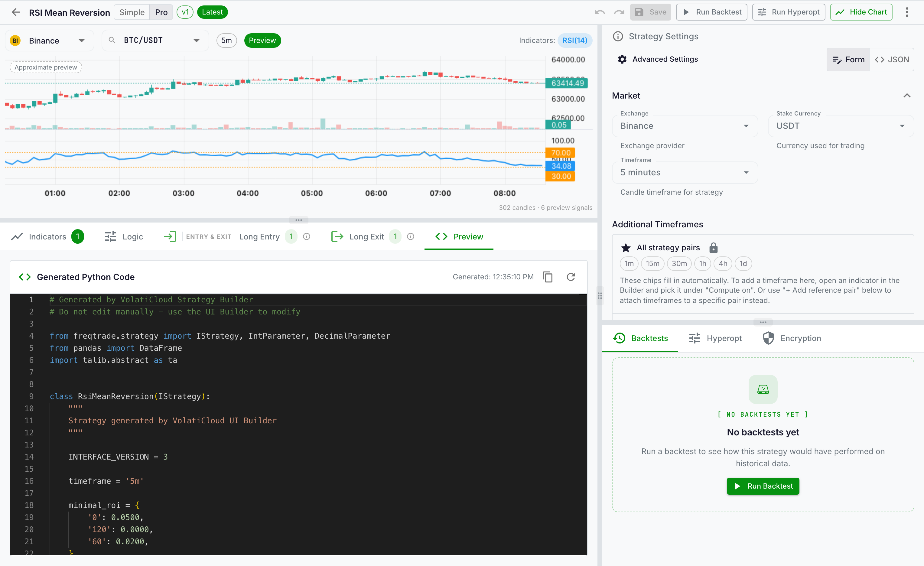Image resolution: width=924 pixels, height=566 pixels.
Task: Click the code brackets icon beside Generated Python Code
Action: pos(25,277)
